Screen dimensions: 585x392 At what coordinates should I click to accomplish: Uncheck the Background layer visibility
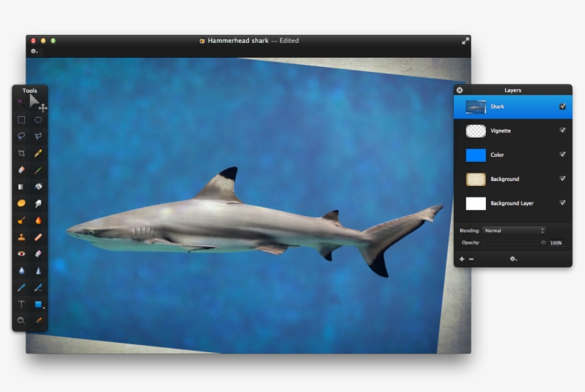tap(562, 178)
